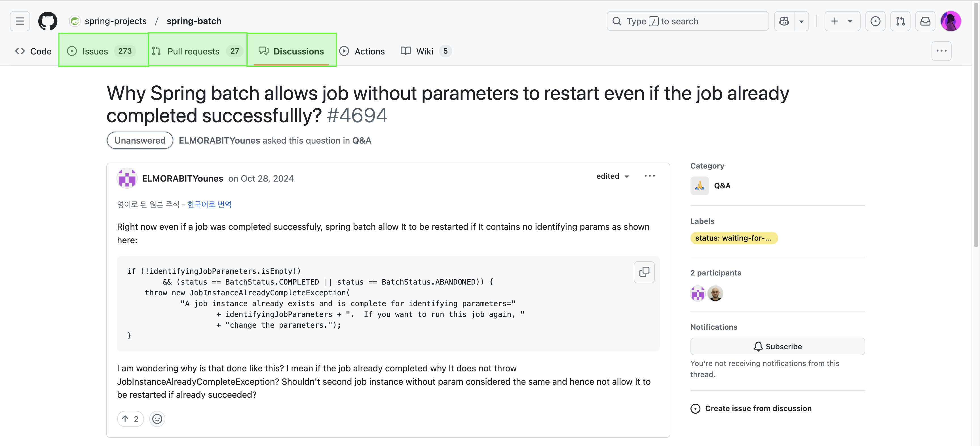The width and height of the screenshot is (980, 446).
Task: Open spring-batch repository link
Action: [194, 21]
